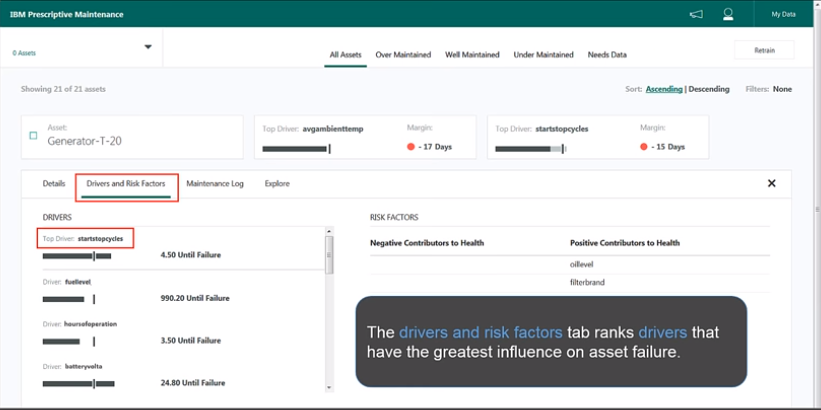This screenshot has width=821, height=410.
Task: Click the red margin indicator for -17 Days
Action: click(x=411, y=147)
